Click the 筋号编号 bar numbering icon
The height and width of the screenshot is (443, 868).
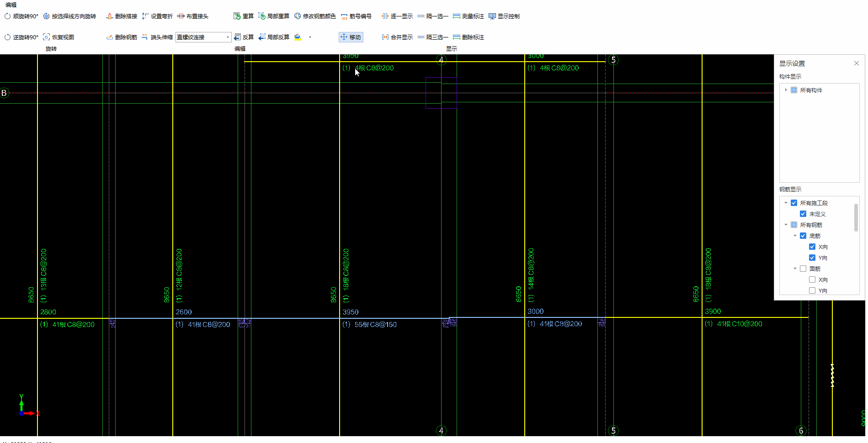click(x=344, y=16)
